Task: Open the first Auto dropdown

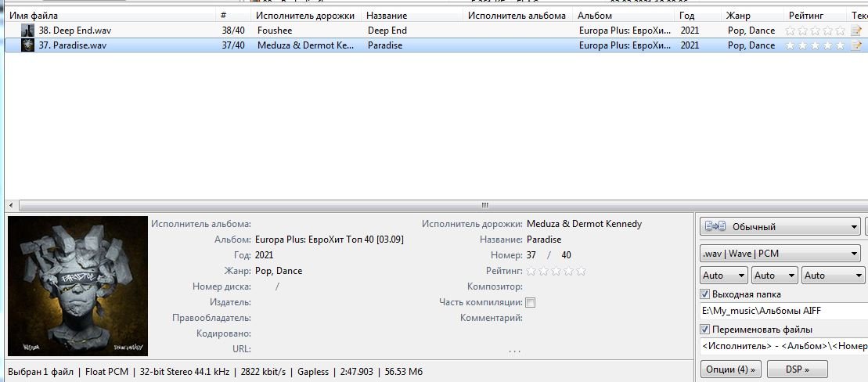Action: [724, 276]
